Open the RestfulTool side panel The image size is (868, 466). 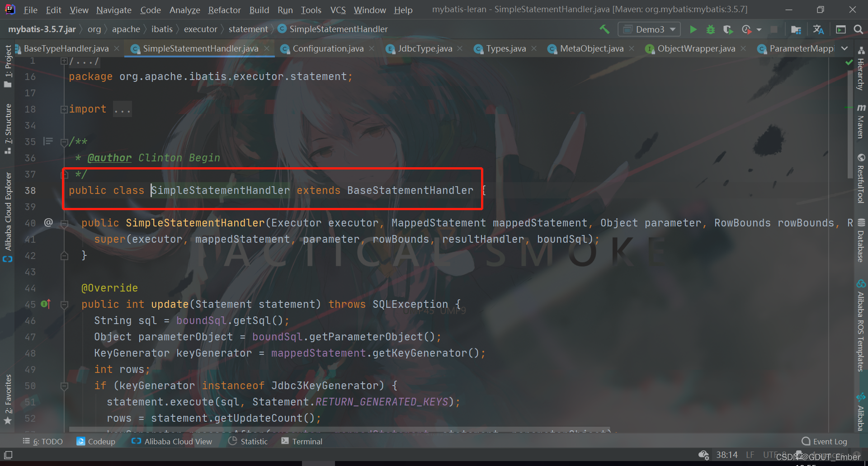pyautogui.click(x=861, y=179)
